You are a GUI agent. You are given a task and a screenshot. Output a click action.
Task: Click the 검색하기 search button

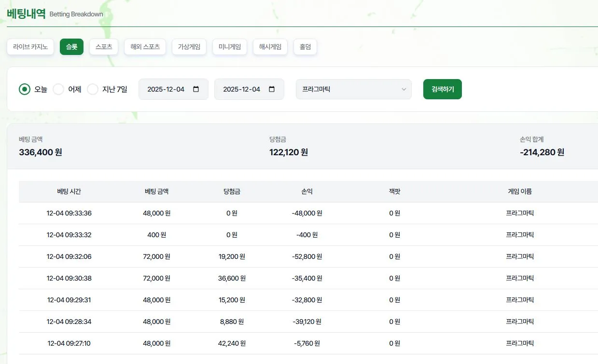pos(443,89)
